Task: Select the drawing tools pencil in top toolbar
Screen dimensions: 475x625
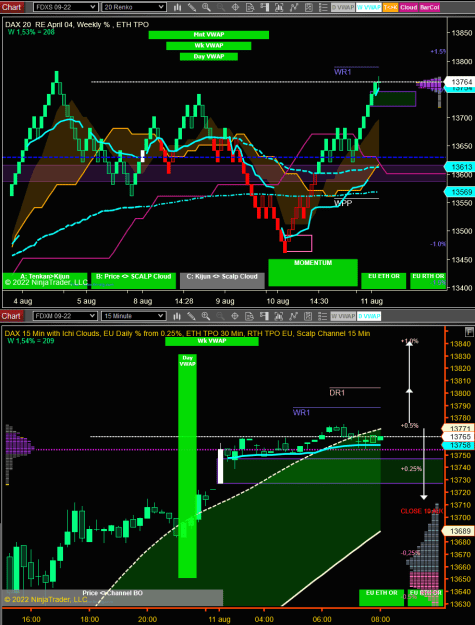Action: click(x=192, y=7)
